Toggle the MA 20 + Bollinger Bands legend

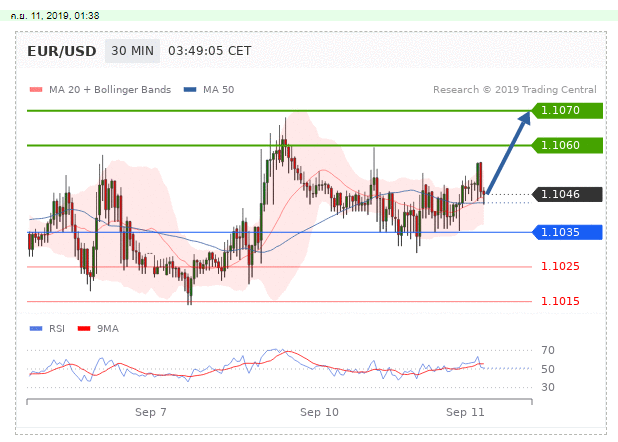pyautogui.click(x=108, y=90)
